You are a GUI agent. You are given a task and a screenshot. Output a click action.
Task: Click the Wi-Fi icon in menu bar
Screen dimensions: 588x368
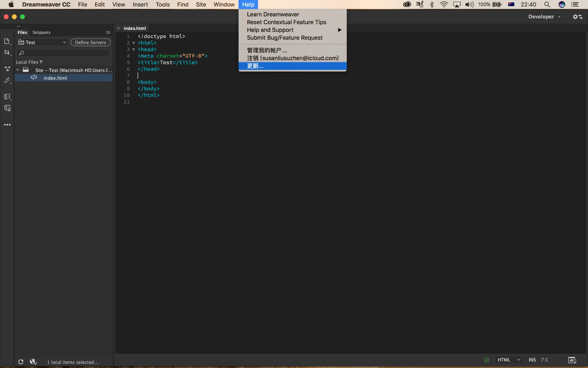pyautogui.click(x=444, y=4)
